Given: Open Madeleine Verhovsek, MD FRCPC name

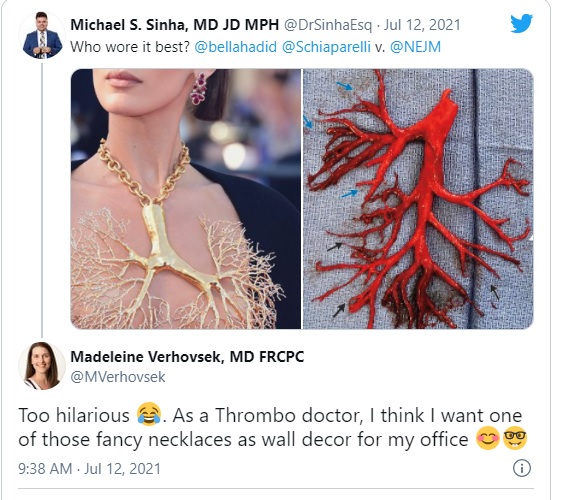Looking at the screenshot, I should pos(187,357).
